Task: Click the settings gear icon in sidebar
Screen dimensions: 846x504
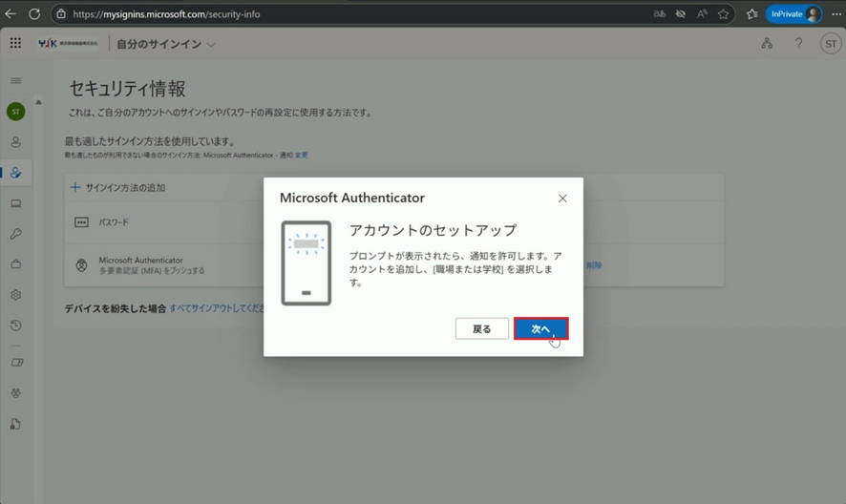Action: [x=15, y=295]
